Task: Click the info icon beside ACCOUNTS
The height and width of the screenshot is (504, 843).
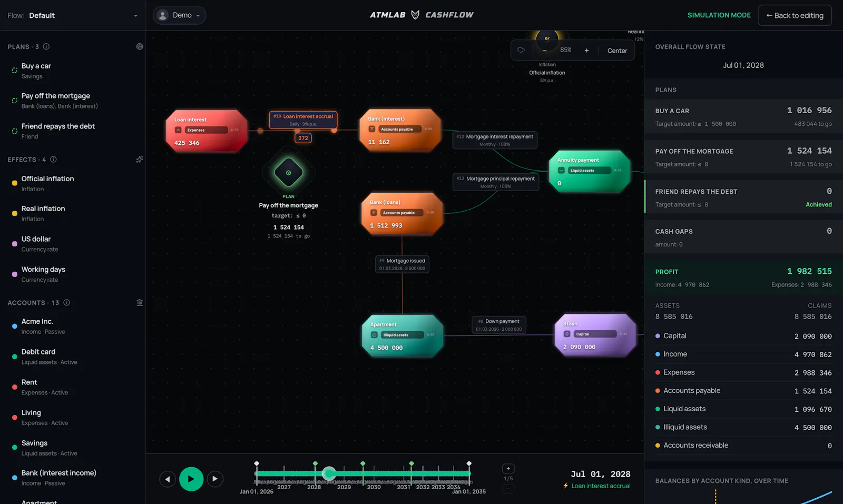Action: [67, 303]
